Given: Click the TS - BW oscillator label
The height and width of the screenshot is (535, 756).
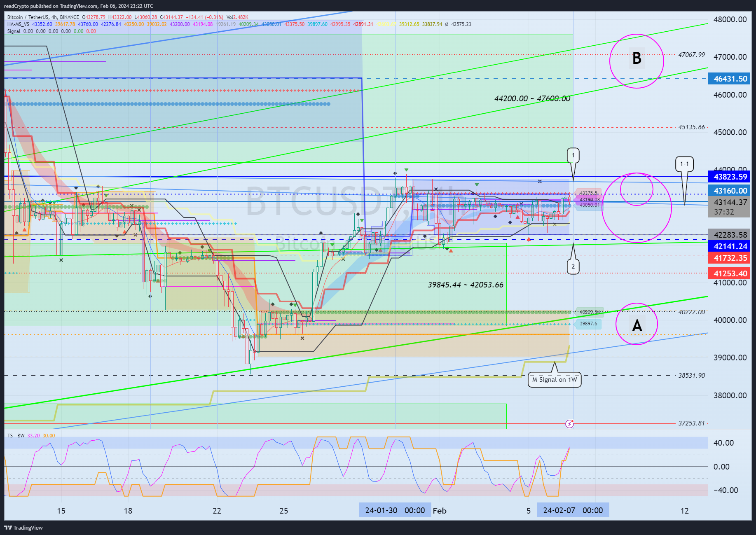Looking at the screenshot, I should point(16,436).
